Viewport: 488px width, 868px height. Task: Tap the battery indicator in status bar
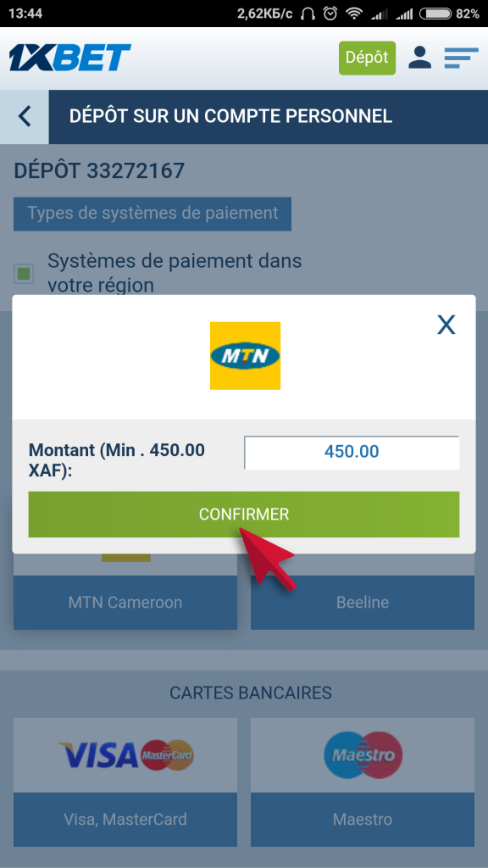point(435,14)
